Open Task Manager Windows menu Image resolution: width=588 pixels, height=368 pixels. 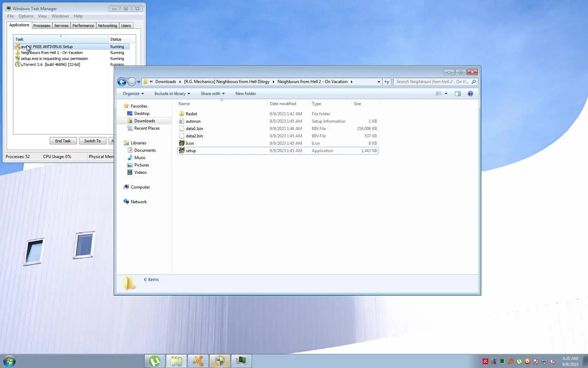point(60,16)
